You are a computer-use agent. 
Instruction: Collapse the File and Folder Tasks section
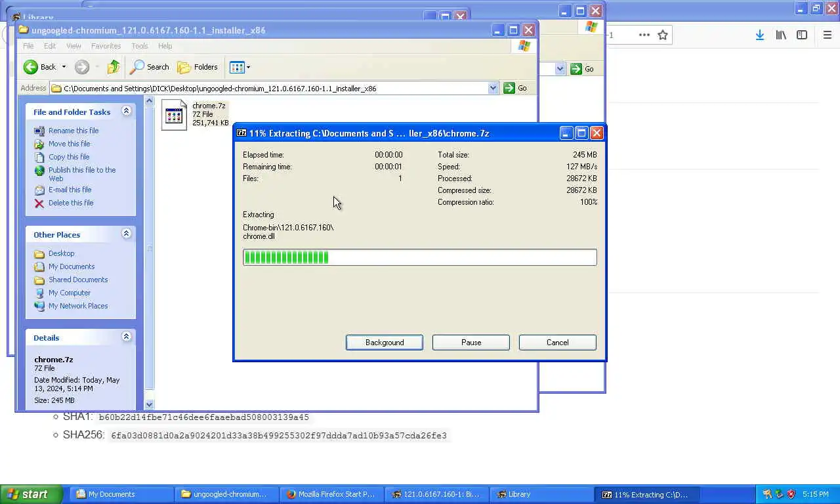click(126, 112)
